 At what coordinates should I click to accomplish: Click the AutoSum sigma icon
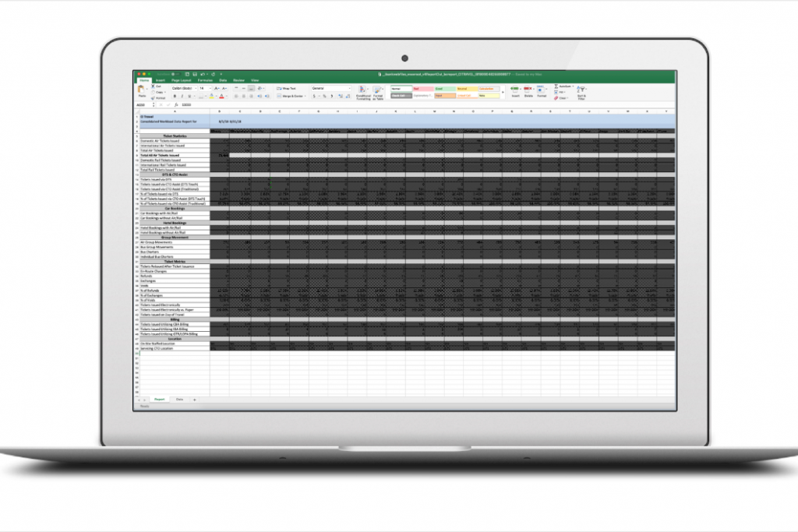(556, 86)
